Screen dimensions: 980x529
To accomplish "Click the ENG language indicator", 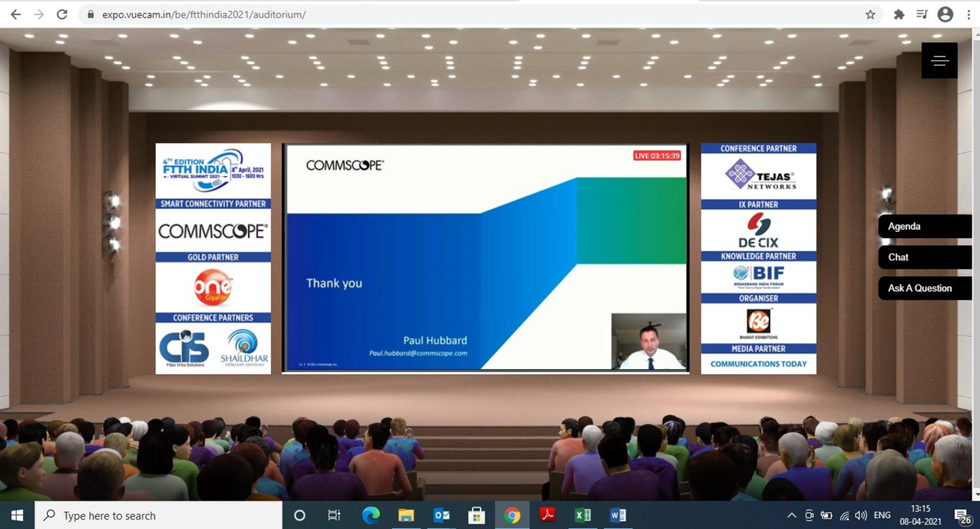I will [x=882, y=515].
